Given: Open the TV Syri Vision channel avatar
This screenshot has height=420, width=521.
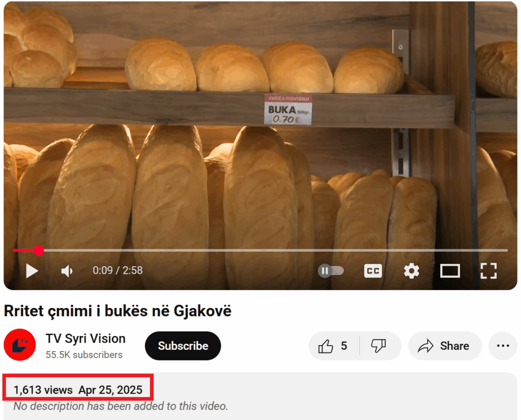Looking at the screenshot, I should [20, 345].
